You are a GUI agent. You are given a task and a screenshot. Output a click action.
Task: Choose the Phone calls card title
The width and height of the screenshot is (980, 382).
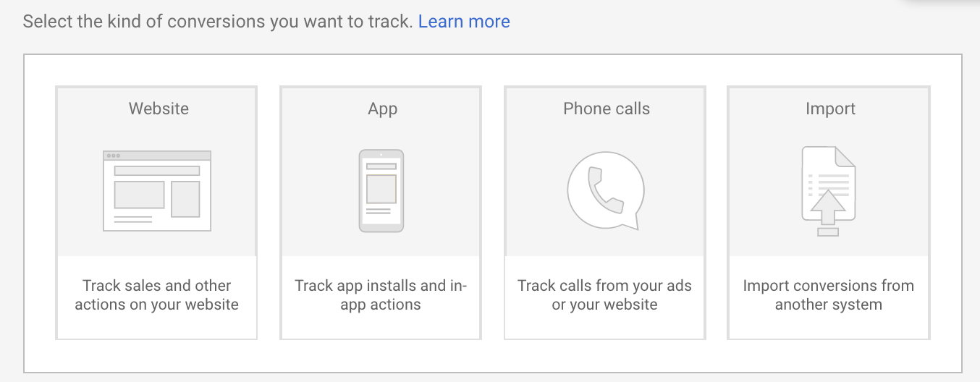pos(607,109)
